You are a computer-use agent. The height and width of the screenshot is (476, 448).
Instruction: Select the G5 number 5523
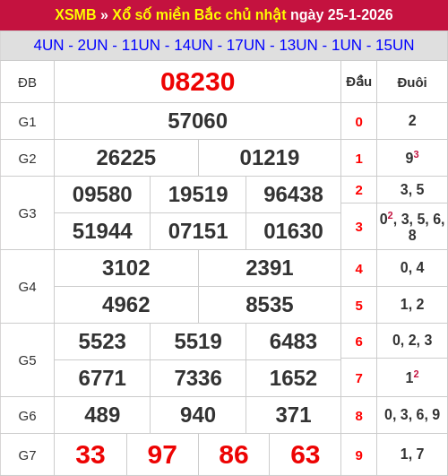102,342
